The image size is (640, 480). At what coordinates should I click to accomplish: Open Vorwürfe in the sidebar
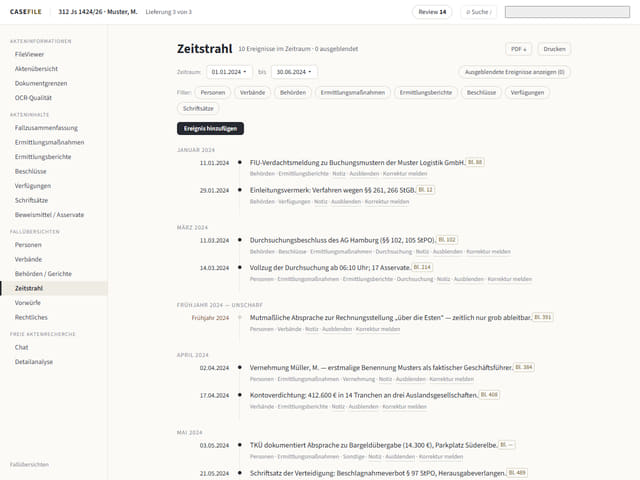pyautogui.click(x=28, y=303)
